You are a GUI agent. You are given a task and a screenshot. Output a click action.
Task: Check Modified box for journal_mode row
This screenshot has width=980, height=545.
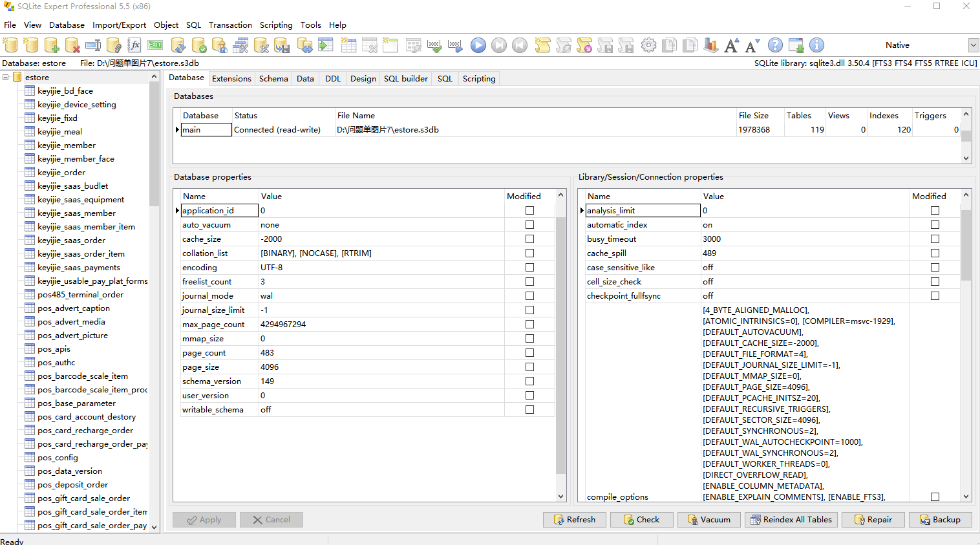pyautogui.click(x=529, y=296)
